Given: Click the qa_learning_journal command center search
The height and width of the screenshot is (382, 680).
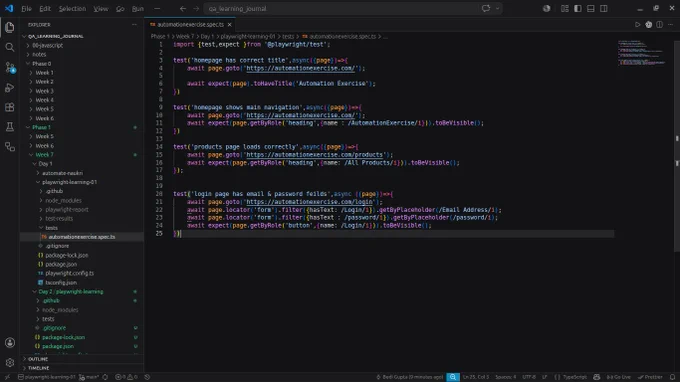Looking at the screenshot, I should click(342, 9).
